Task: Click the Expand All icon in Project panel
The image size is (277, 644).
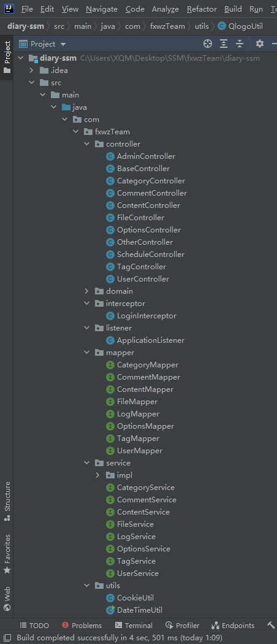Action: 224,44
